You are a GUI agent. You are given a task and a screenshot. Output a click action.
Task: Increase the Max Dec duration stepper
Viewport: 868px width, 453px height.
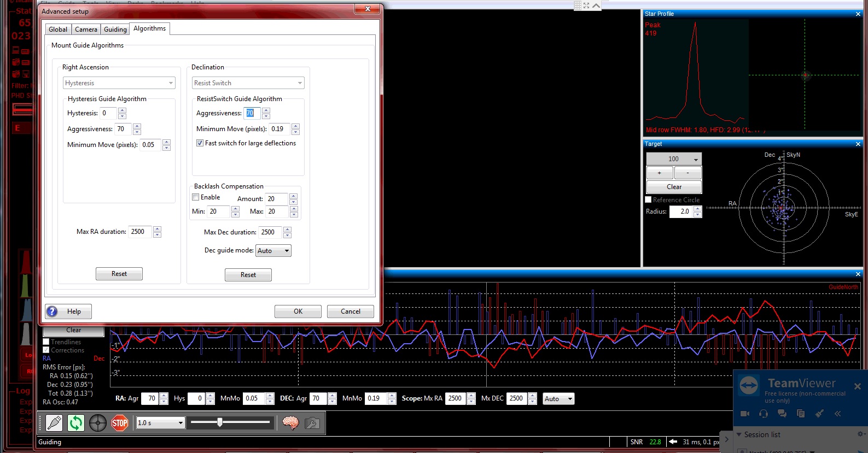point(288,230)
